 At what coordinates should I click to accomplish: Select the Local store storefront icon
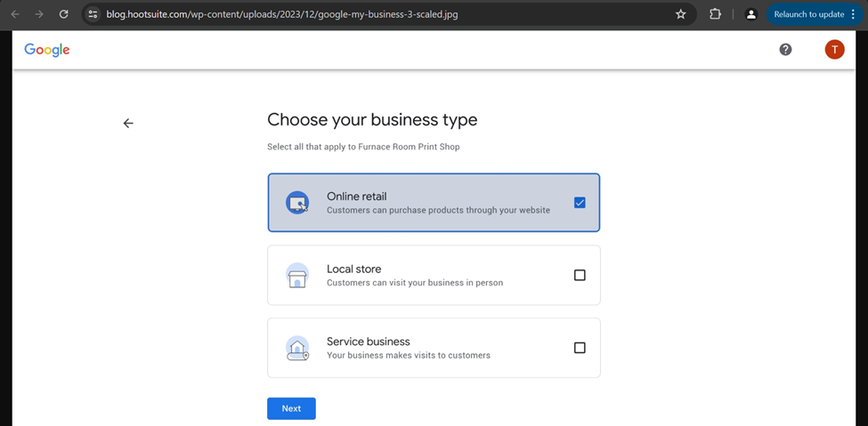coord(297,275)
